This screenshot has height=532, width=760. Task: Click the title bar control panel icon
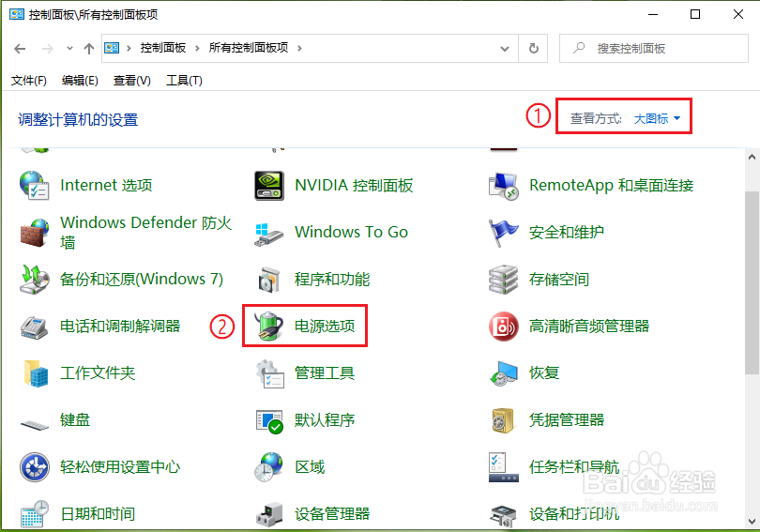point(17,14)
